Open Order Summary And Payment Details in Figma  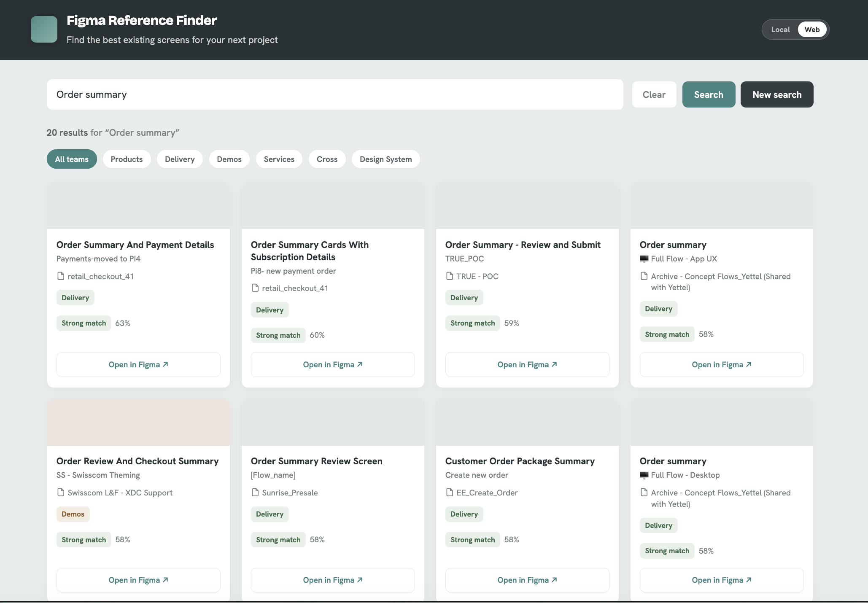coord(138,364)
